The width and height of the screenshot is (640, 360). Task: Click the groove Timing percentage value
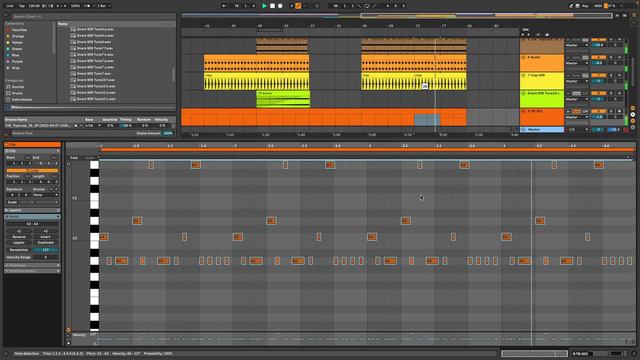[126, 126]
